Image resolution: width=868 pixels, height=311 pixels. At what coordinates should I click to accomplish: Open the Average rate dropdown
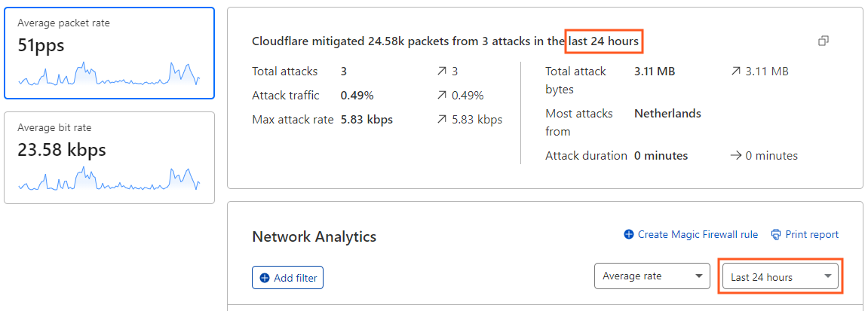click(x=652, y=276)
